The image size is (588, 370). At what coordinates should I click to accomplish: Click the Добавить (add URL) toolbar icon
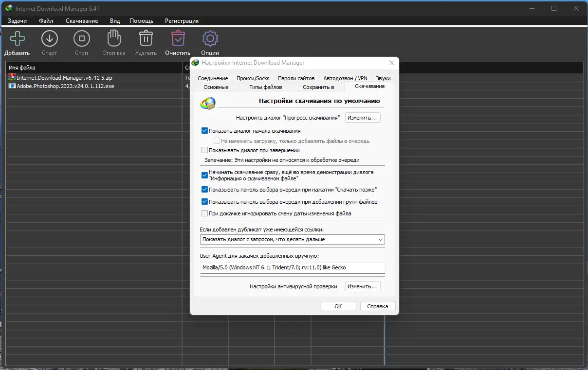pyautogui.click(x=17, y=38)
